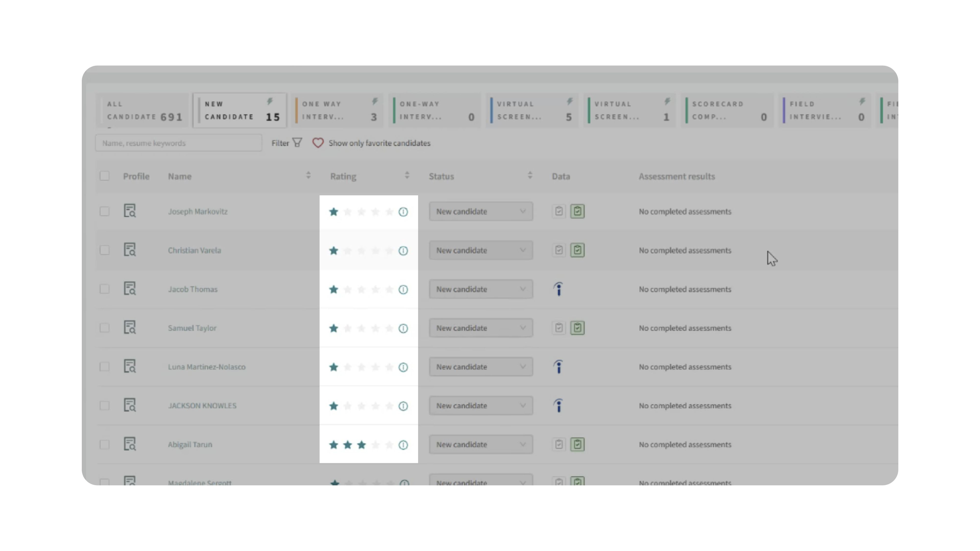This screenshot has height=551, width=980.
Task: Set Joseph Markovitz's rating to five stars
Action: click(x=389, y=212)
